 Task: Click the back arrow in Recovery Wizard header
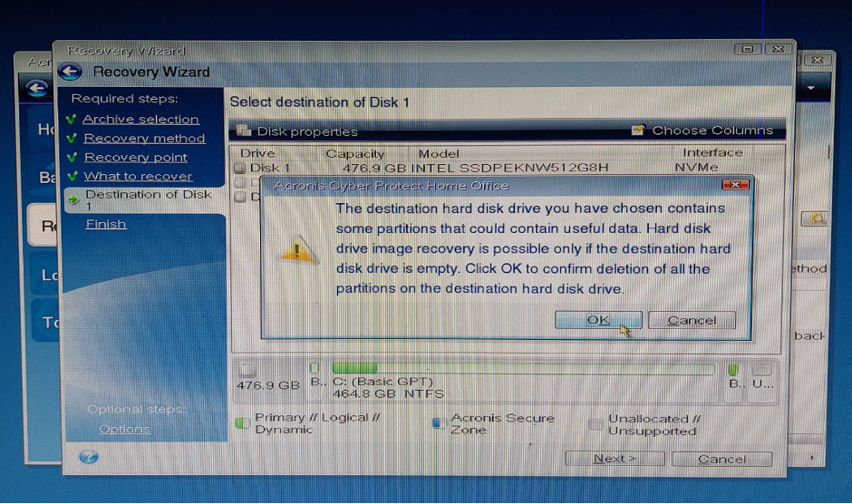[x=71, y=72]
